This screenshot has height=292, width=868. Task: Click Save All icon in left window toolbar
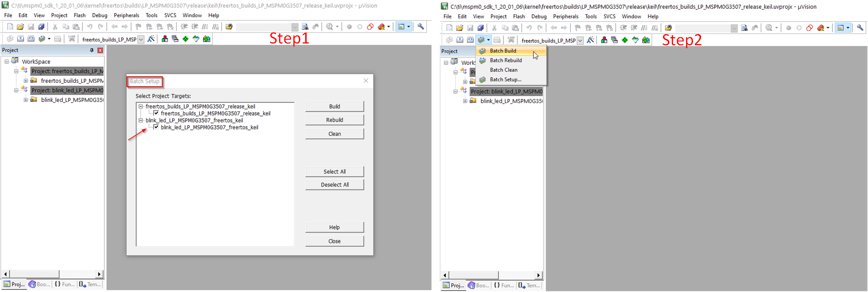[x=41, y=27]
